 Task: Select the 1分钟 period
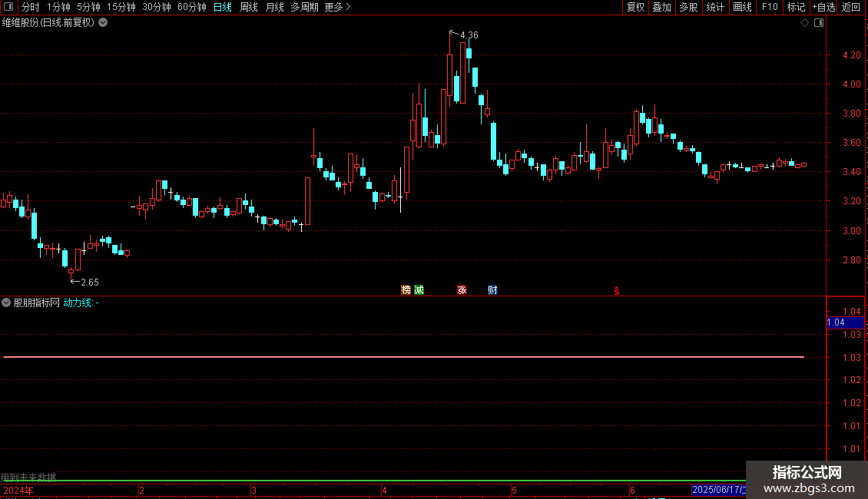click(58, 7)
